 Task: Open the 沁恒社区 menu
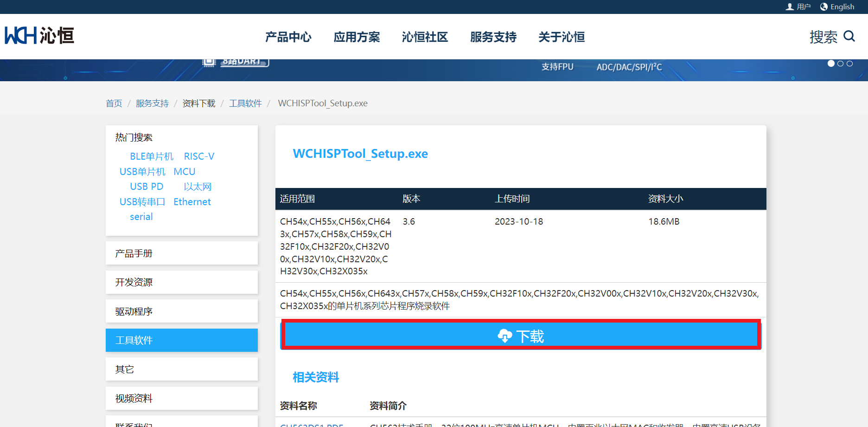[425, 37]
